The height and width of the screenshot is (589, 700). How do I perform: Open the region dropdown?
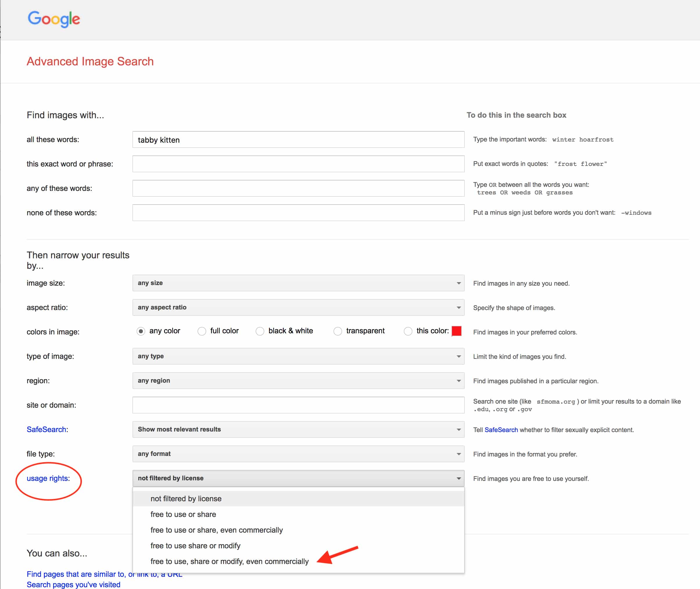click(x=298, y=380)
